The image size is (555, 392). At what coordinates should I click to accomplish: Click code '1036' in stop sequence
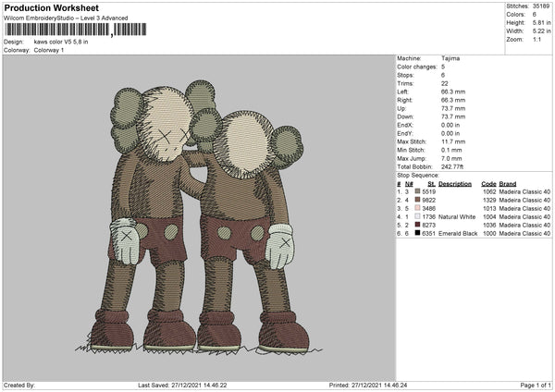(x=489, y=225)
